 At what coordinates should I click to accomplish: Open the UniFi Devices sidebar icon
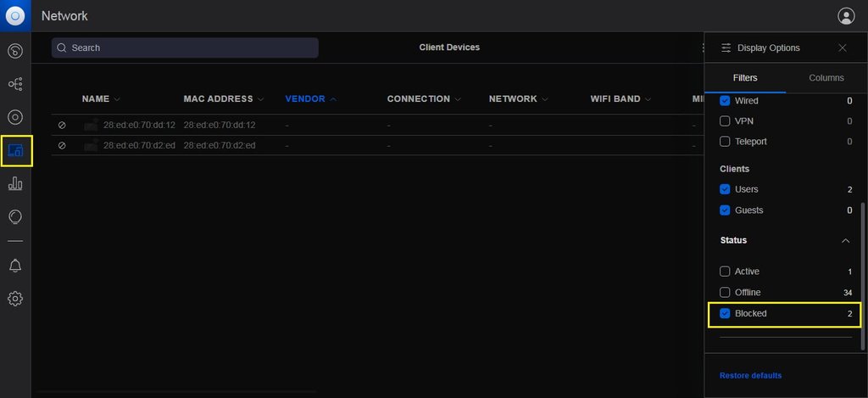click(15, 117)
